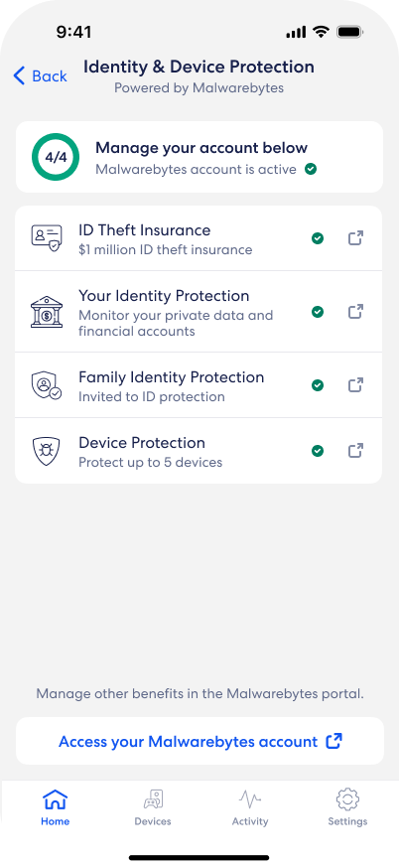
Task: Click green checkmark next to account is active
Action: click(x=311, y=169)
